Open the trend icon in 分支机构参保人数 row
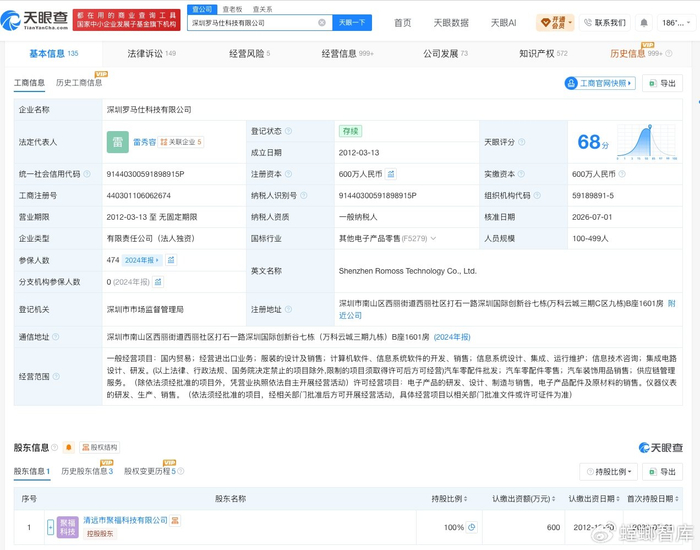The height and width of the screenshot is (550, 700). [x=158, y=282]
